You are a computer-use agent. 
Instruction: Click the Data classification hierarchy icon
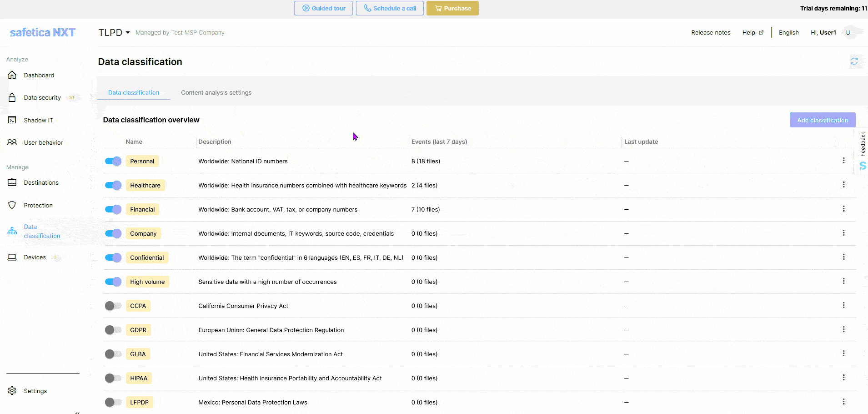12,231
